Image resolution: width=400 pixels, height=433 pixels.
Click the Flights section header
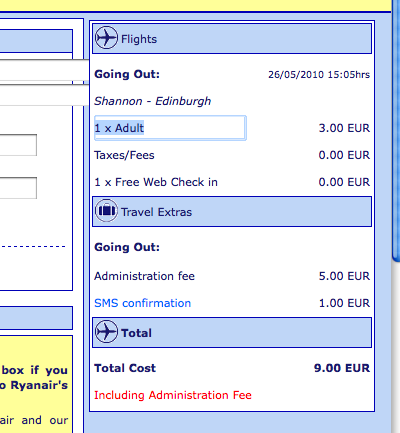click(232, 38)
